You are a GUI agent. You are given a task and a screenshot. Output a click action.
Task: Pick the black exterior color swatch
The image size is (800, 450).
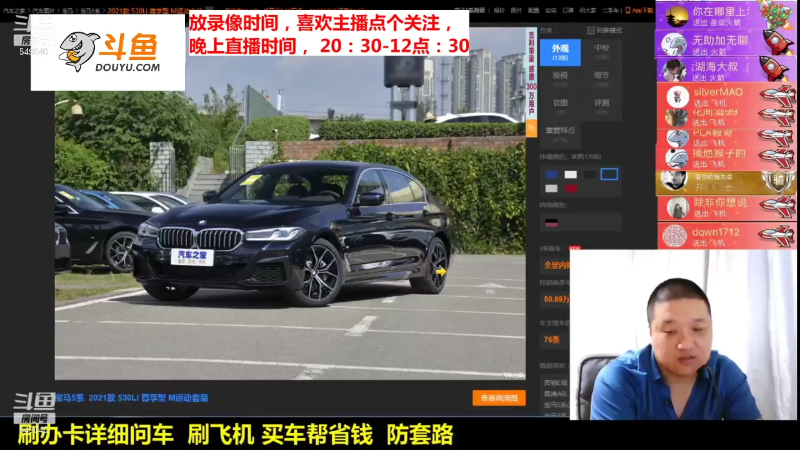(x=590, y=174)
